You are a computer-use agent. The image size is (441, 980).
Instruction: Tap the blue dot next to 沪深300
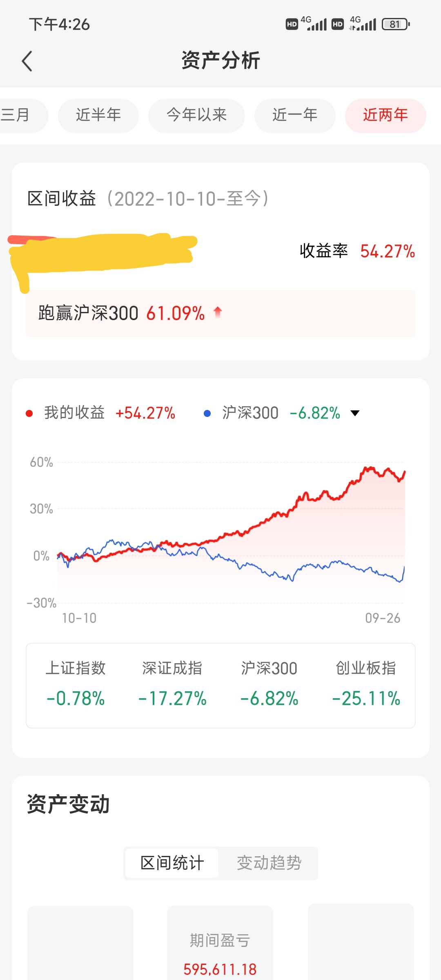tap(207, 413)
